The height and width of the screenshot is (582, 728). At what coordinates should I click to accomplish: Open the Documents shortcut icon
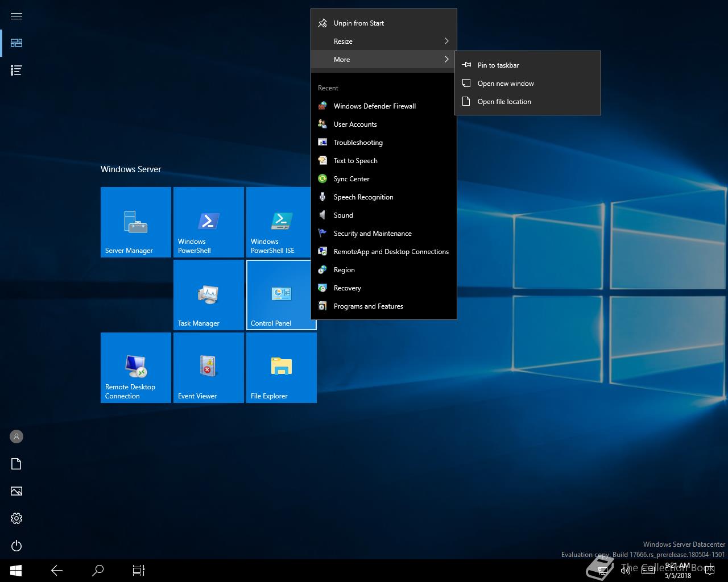[16, 464]
